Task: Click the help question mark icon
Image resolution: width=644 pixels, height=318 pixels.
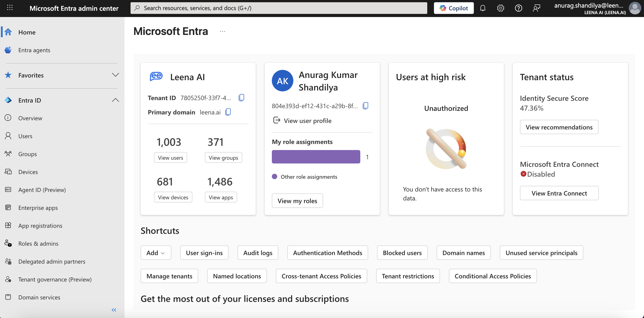Action: (518, 8)
